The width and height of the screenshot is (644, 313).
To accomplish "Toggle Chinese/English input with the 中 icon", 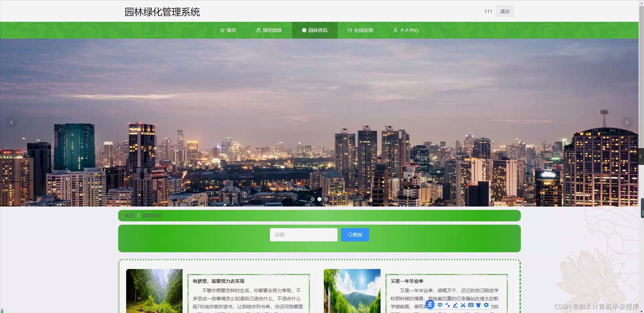I will 440,305.
